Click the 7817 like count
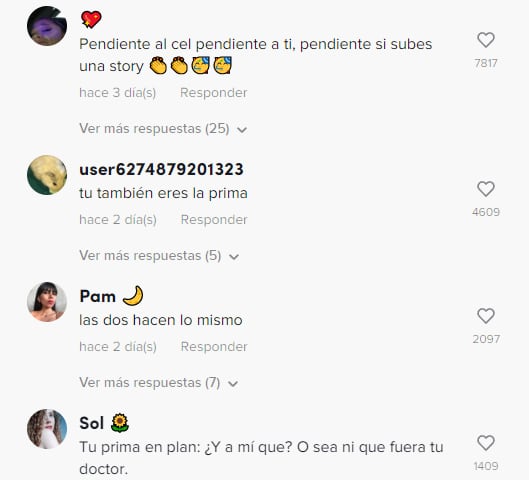 (486, 63)
